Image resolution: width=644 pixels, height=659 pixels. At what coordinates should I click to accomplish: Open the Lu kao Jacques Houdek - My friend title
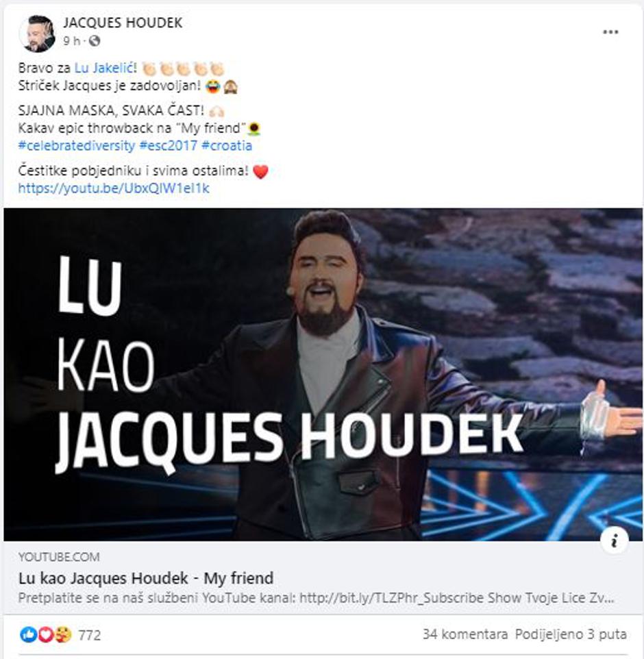[146, 578]
